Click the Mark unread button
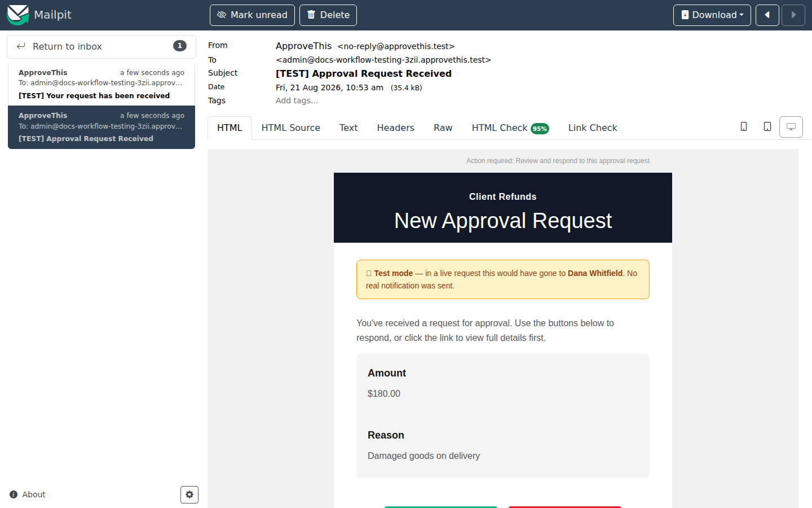Screen dimensions: 812x508 pyautogui.click(x=252, y=15)
